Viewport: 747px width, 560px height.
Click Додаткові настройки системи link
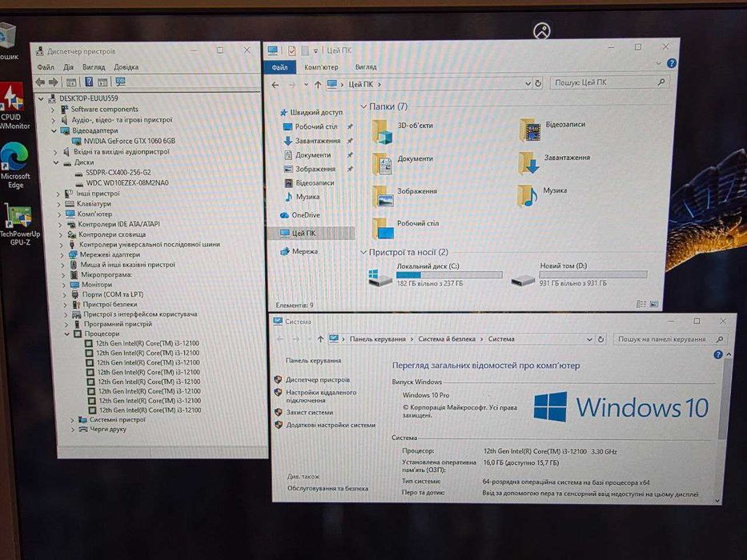(331, 425)
